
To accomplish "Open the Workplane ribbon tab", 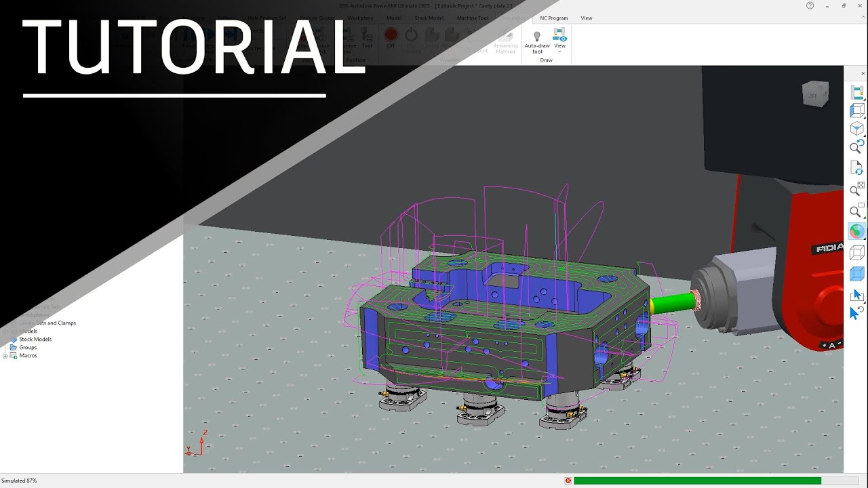I will 360,18.
